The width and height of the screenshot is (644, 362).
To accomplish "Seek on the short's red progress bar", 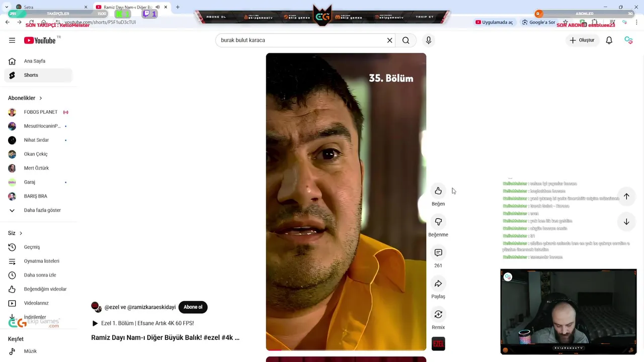I will click(346, 349).
